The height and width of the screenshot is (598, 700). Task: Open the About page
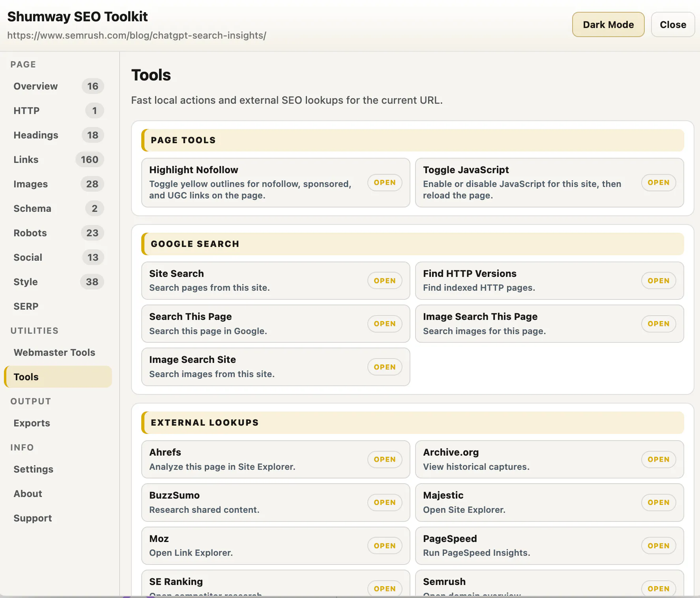58,493
